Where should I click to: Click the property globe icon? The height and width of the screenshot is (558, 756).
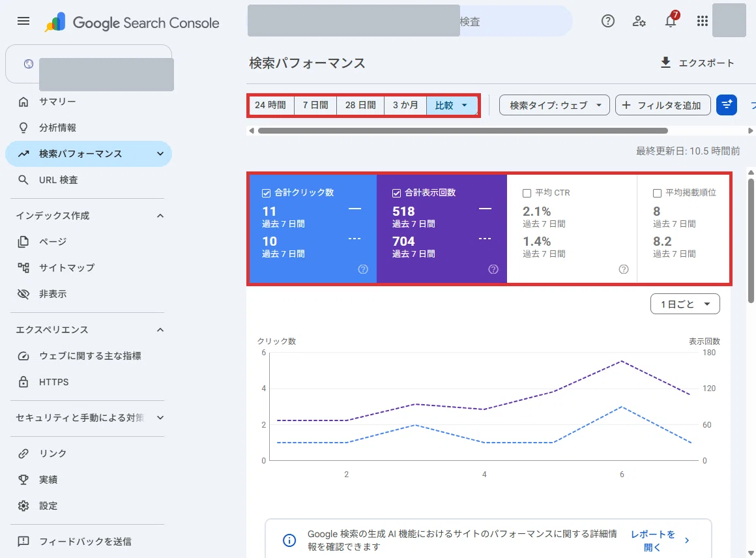point(29,64)
